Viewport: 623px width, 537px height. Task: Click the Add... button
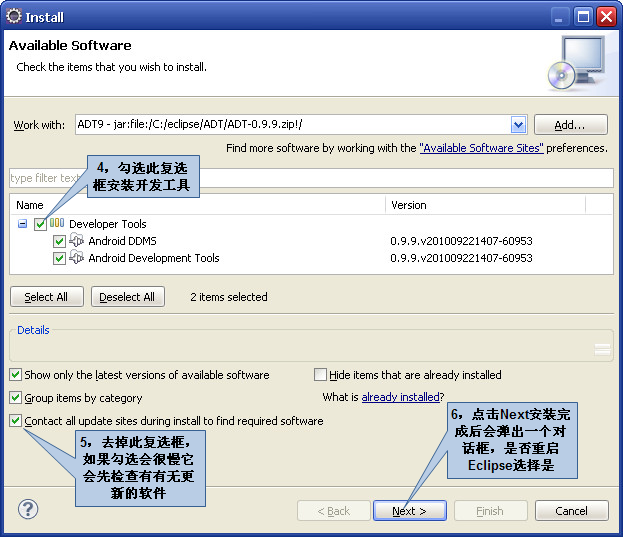pos(571,125)
